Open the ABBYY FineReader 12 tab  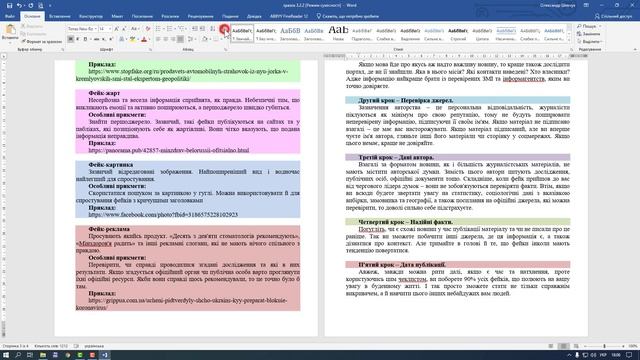click(x=289, y=16)
